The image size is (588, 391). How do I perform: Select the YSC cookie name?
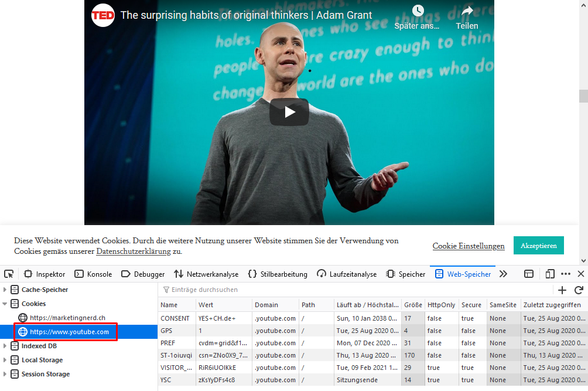[x=166, y=380]
